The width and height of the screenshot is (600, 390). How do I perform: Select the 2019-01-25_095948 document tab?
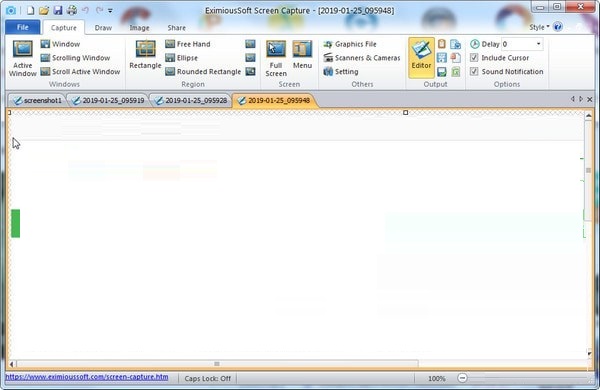click(x=274, y=101)
